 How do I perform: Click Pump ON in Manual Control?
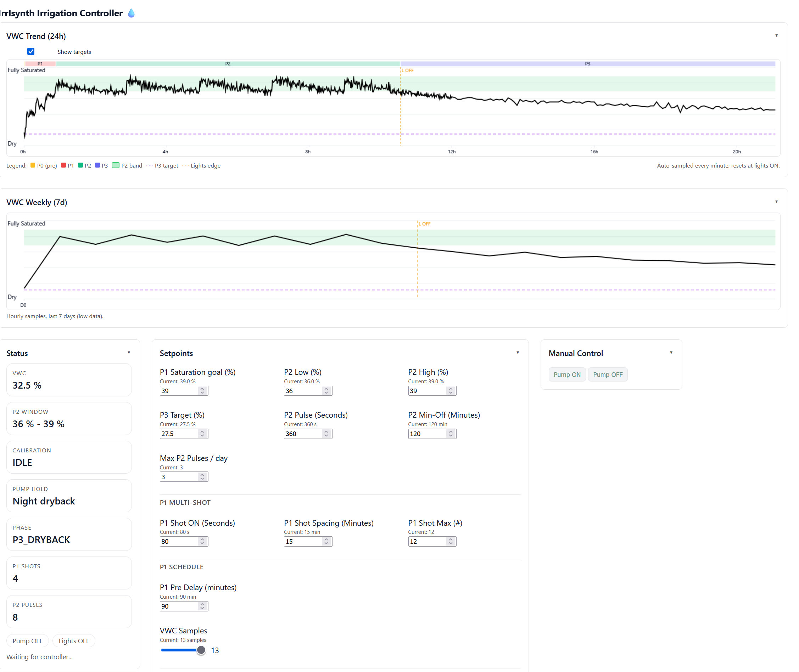click(x=567, y=374)
